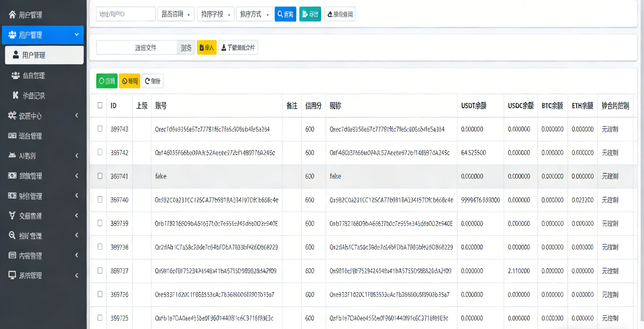Open the 排序方式 sort order dropdown

point(254,14)
